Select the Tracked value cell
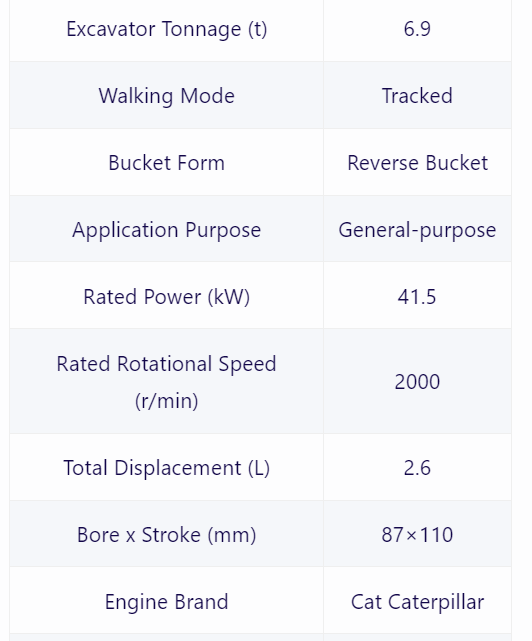Screen dimensions: 532x641 [417, 95]
